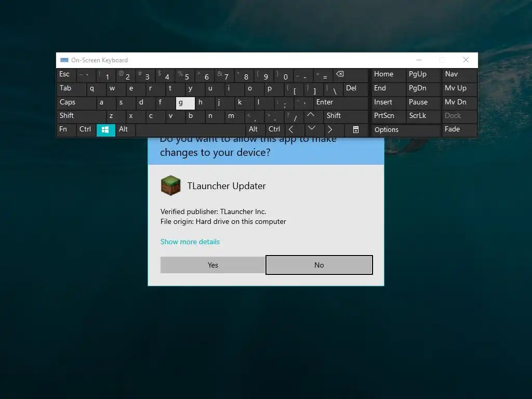Tap the End key
532x399 pixels.
389,89
